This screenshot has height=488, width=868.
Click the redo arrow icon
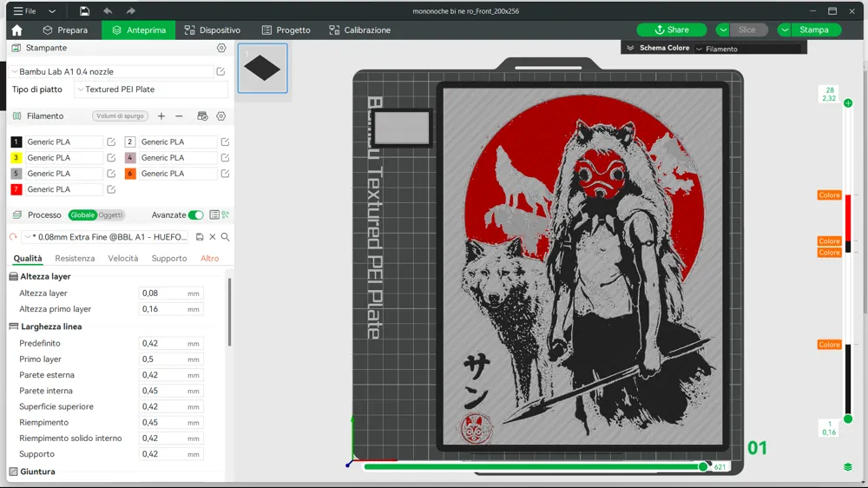click(131, 11)
